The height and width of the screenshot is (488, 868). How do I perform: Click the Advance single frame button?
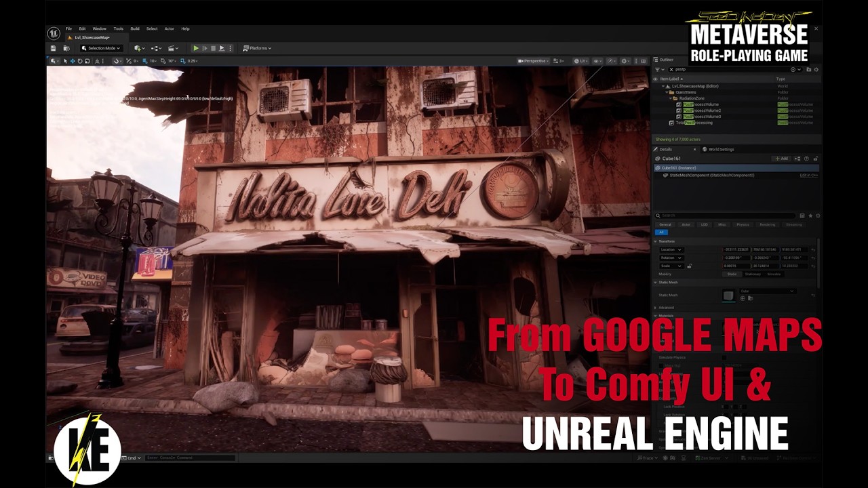click(x=205, y=48)
